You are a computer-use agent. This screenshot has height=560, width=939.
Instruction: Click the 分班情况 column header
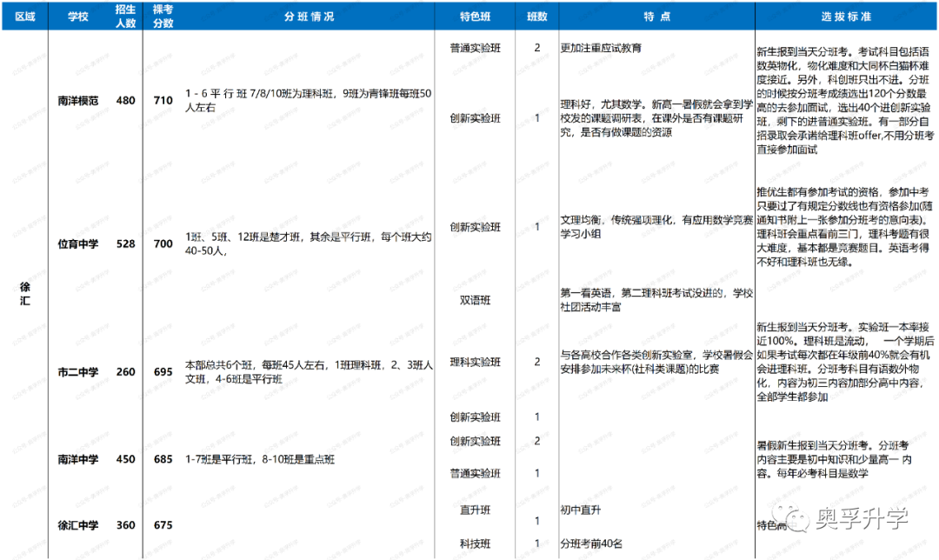click(x=309, y=17)
